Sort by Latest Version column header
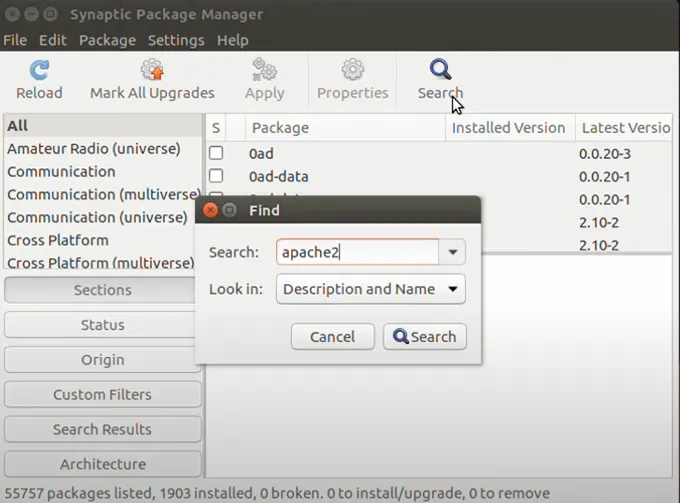The width and height of the screenshot is (680, 503). (624, 128)
